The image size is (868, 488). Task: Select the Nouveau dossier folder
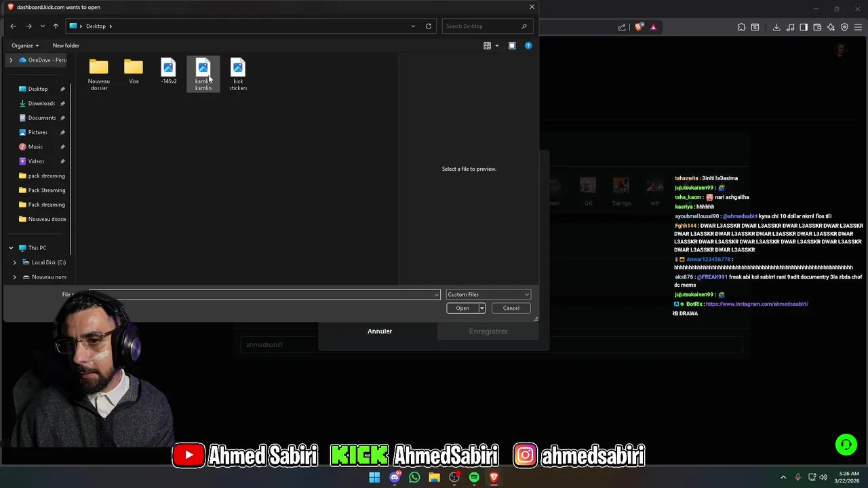(99, 75)
